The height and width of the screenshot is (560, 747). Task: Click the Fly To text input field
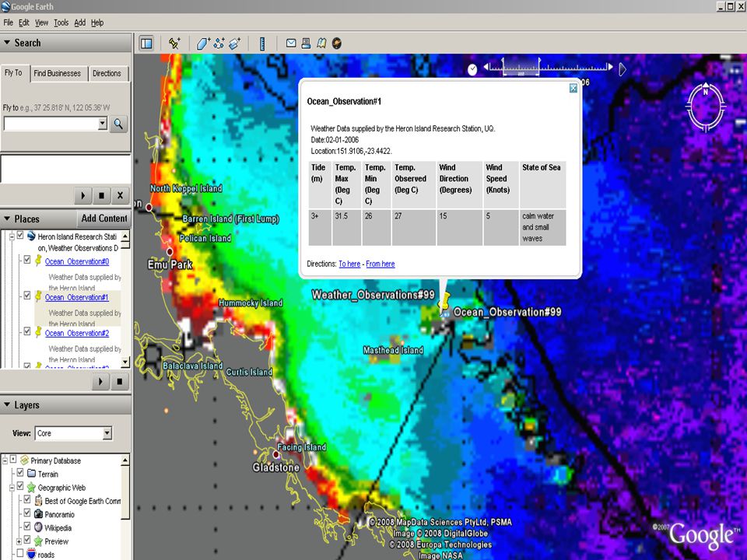coord(51,124)
